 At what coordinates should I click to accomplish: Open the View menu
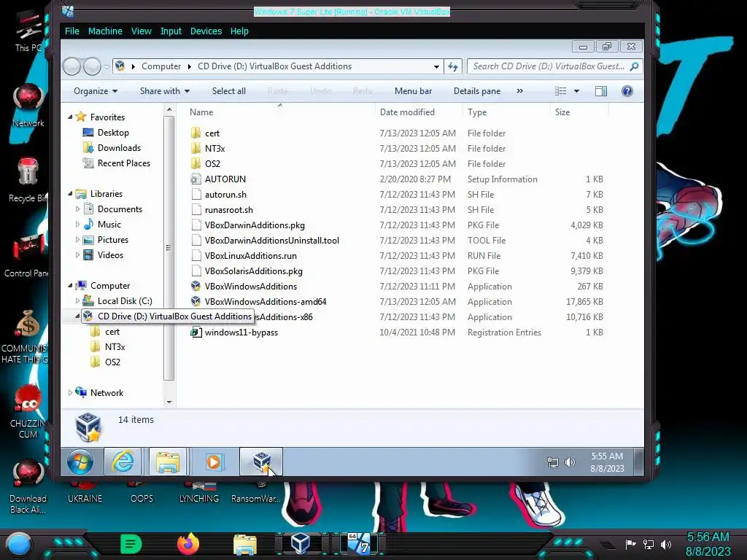click(x=142, y=31)
